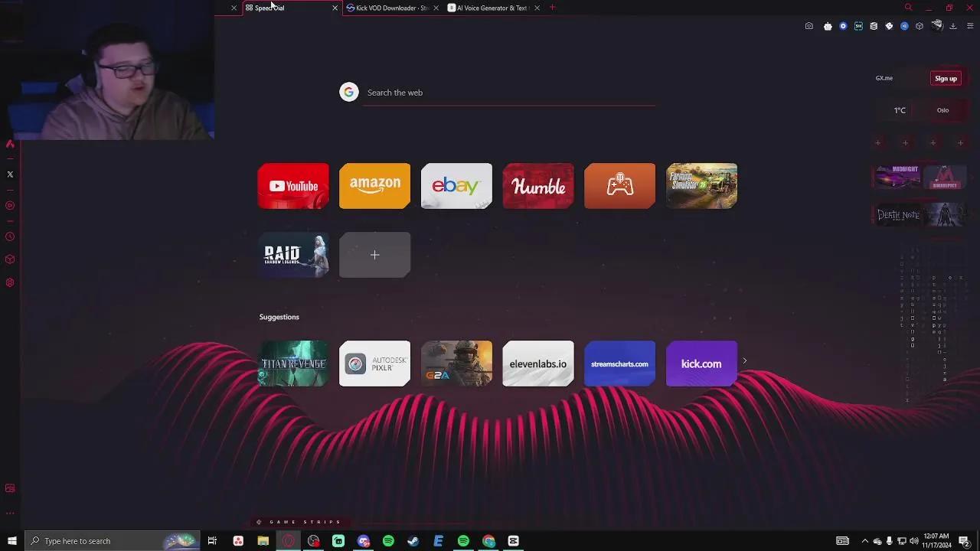980x551 pixels.
Task: Close the Speed Dial tab
Action: pos(335,8)
